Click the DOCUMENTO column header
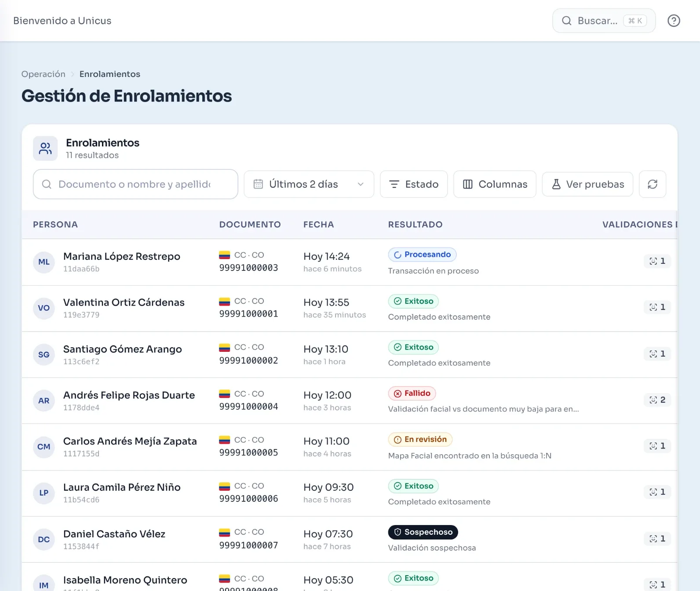 tap(250, 225)
